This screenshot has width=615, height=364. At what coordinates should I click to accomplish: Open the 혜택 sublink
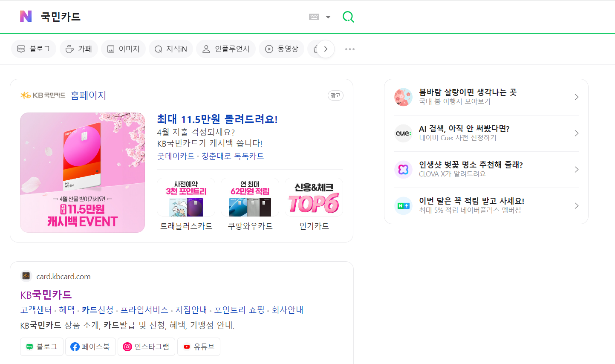coord(67,310)
